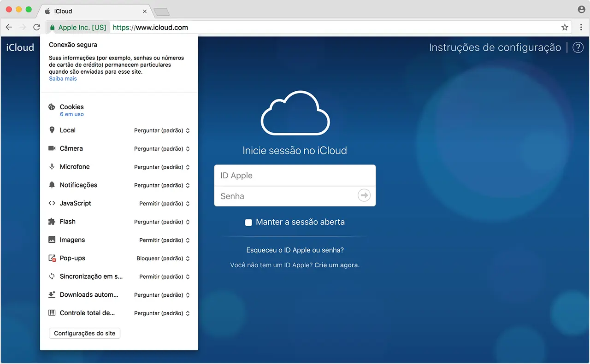The height and width of the screenshot is (364, 590).
Task: Open the JavaScript permission dropdown
Action: [x=165, y=204]
